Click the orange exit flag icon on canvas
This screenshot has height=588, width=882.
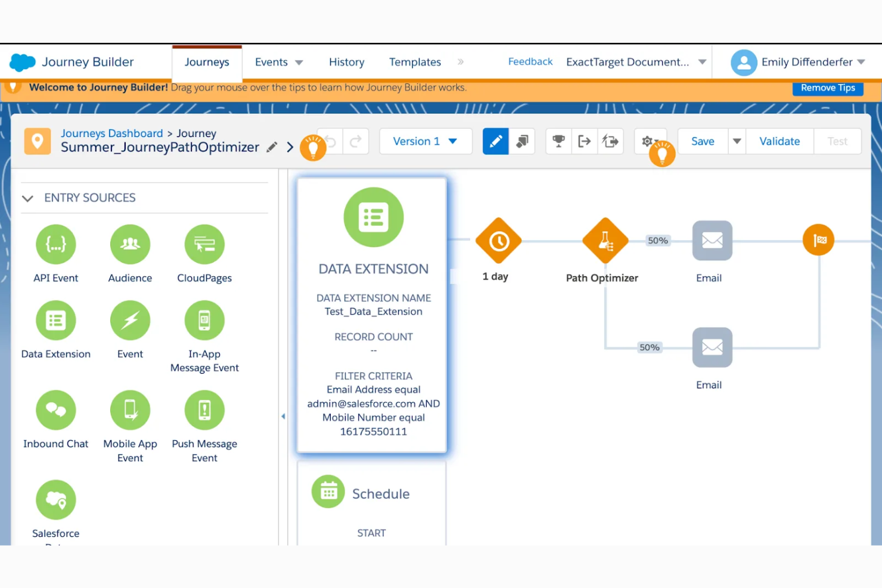[819, 240]
